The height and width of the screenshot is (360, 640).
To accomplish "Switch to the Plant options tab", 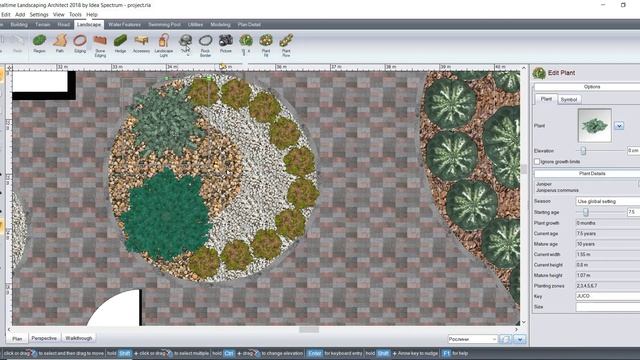I will coord(546,99).
